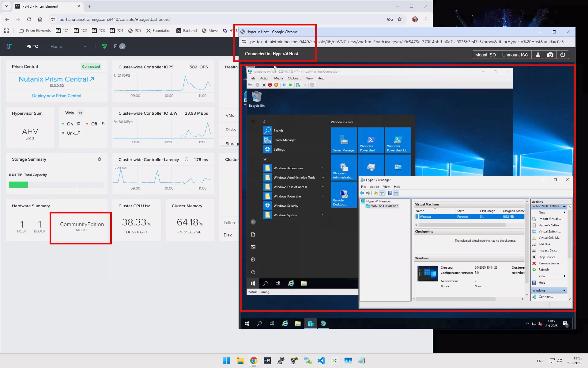Viewport: 588px width, 368px height.
Task: Click the Unmount ISO button
Action: (x=515, y=55)
